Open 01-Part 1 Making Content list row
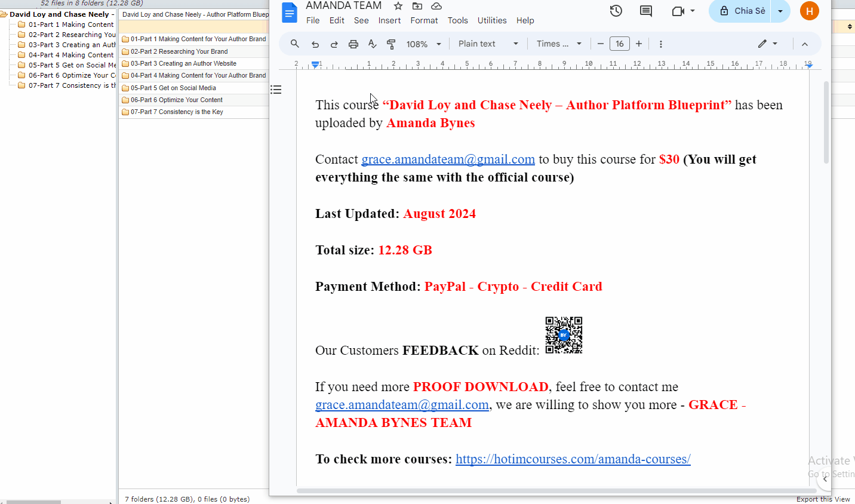 click(194, 39)
